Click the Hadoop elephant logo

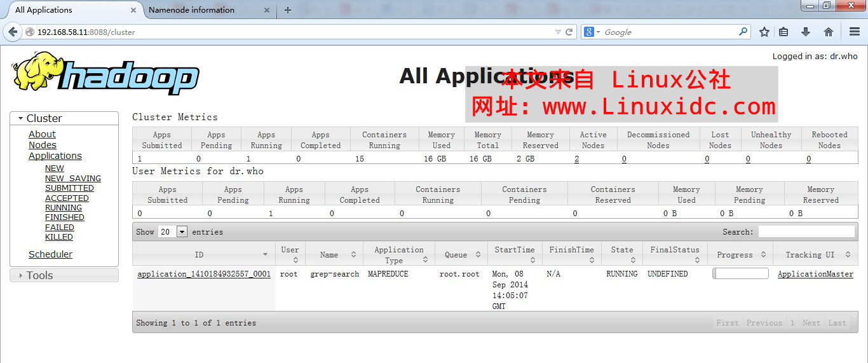[105, 74]
